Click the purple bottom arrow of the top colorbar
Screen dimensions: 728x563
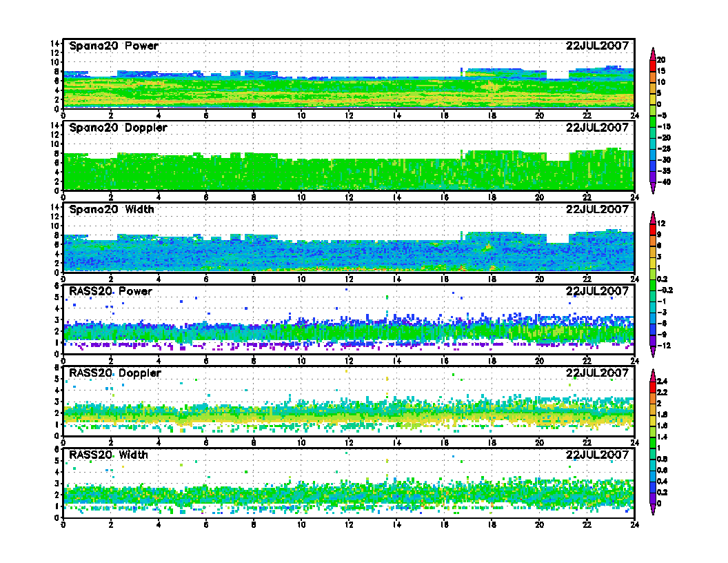[x=653, y=188]
